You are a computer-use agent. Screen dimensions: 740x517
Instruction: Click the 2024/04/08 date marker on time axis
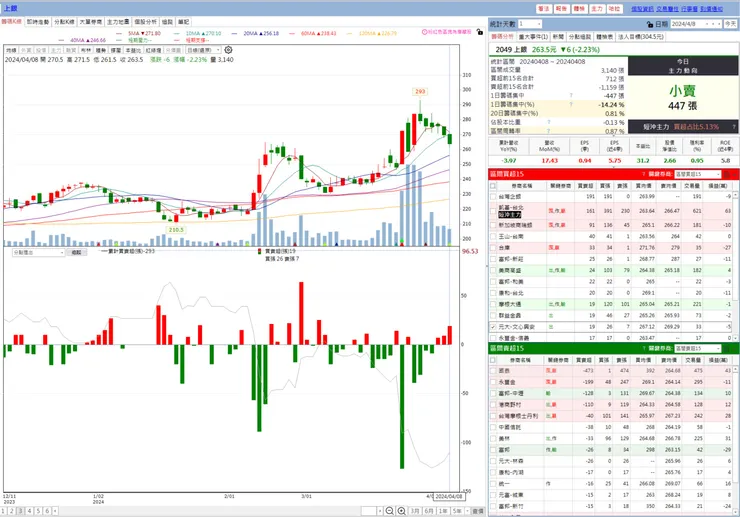pos(448,497)
